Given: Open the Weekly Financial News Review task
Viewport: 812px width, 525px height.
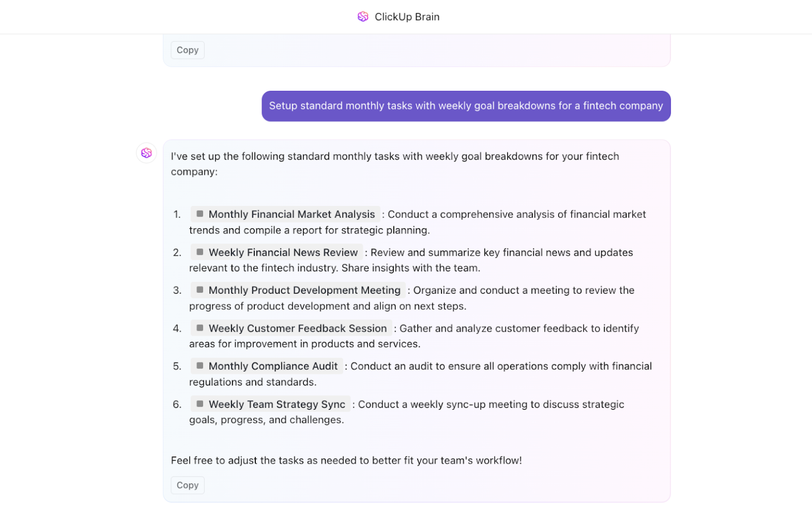Looking at the screenshot, I should point(283,252).
